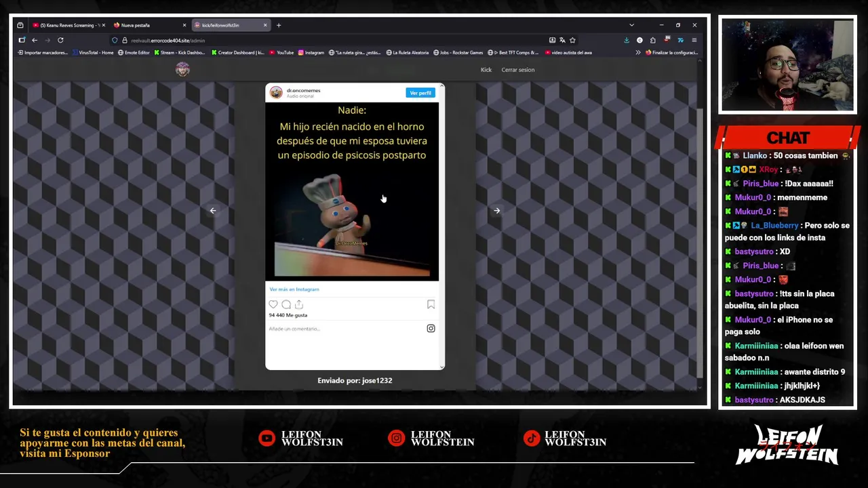Image resolution: width=868 pixels, height=488 pixels.
Task: Open the YouTube bookmark
Action: [282, 52]
